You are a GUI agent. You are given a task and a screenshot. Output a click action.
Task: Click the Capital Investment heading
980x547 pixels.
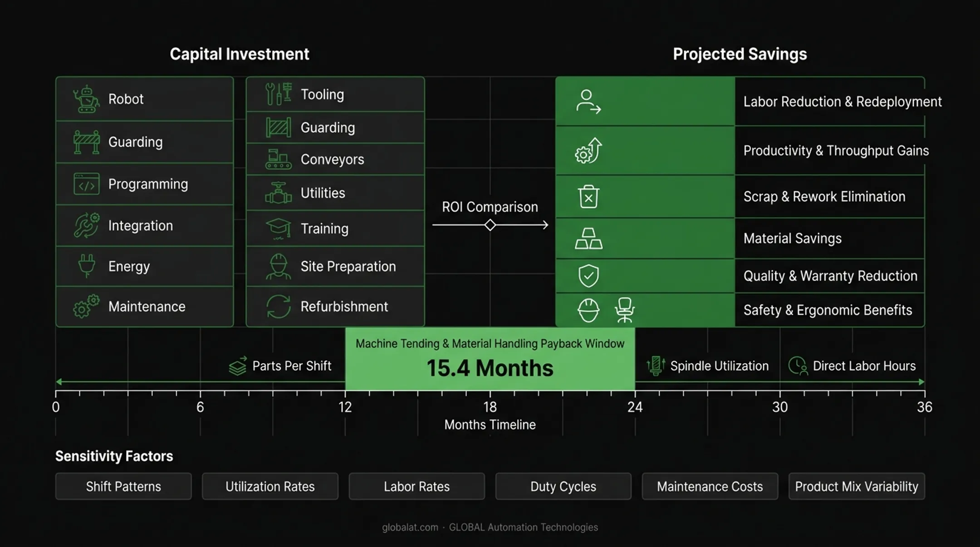240,54
